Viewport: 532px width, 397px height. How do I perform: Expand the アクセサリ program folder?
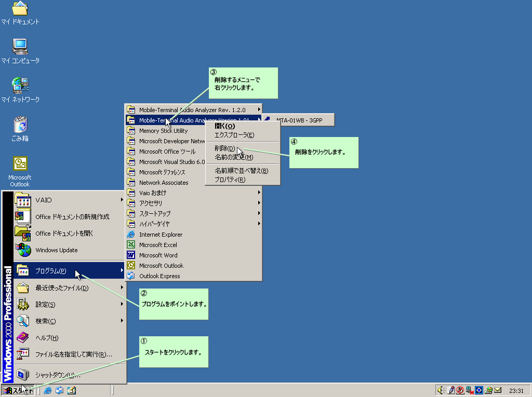tap(194, 203)
